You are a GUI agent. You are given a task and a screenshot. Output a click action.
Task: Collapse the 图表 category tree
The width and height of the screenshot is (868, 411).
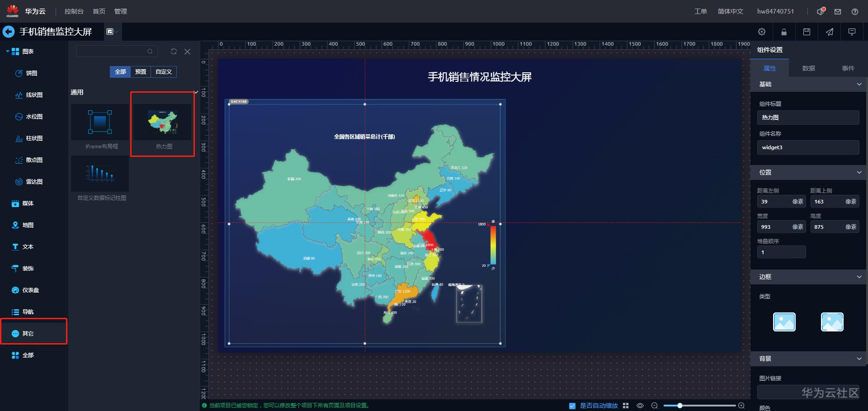pos(7,52)
